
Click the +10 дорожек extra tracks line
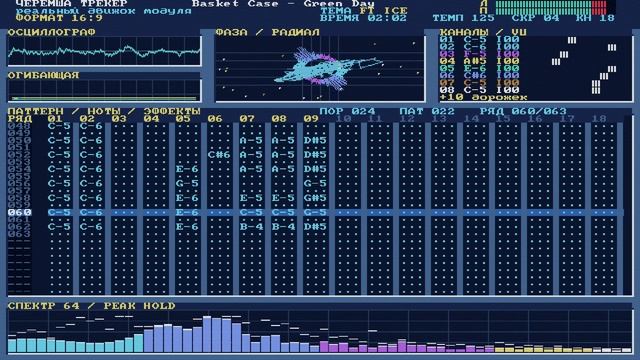point(483,98)
